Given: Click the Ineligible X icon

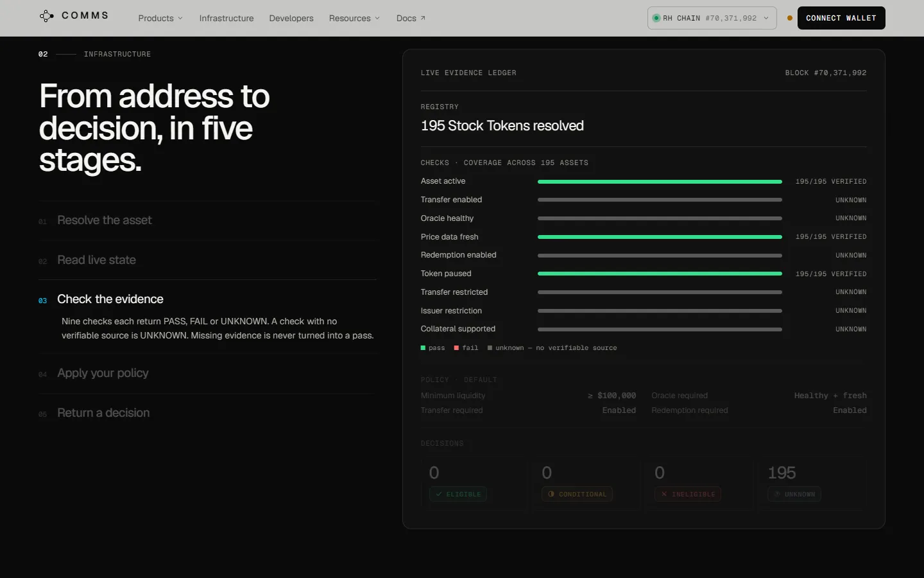Looking at the screenshot, I should (664, 494).
